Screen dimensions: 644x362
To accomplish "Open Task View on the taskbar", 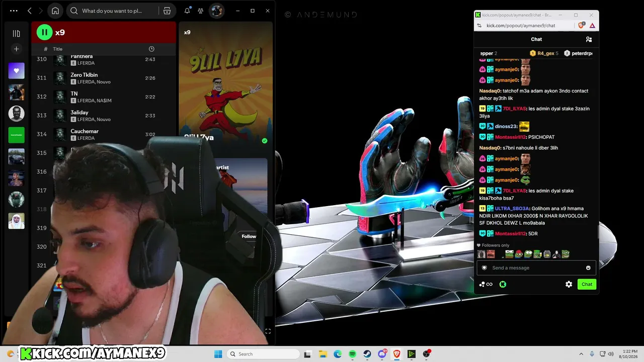I will [x=307, y=354].
